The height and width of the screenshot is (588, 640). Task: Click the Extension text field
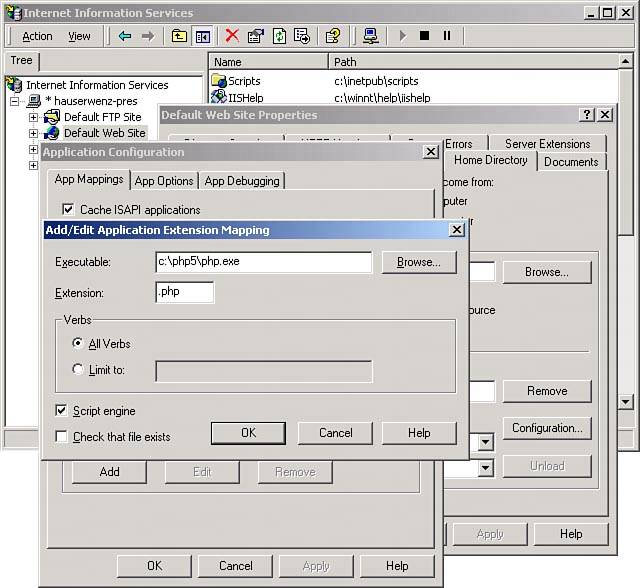point(185,293)
